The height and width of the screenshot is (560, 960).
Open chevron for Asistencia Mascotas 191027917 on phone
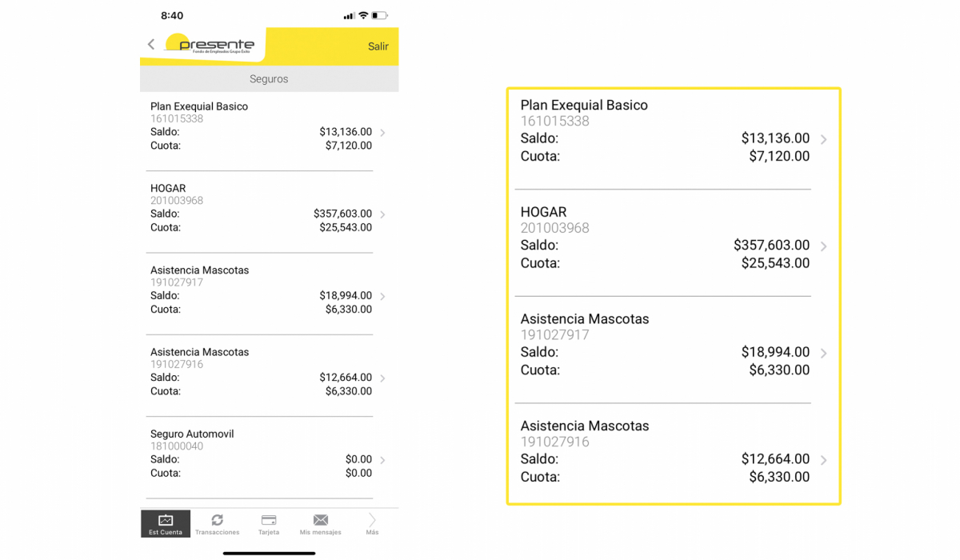click(x=383, y=297)
